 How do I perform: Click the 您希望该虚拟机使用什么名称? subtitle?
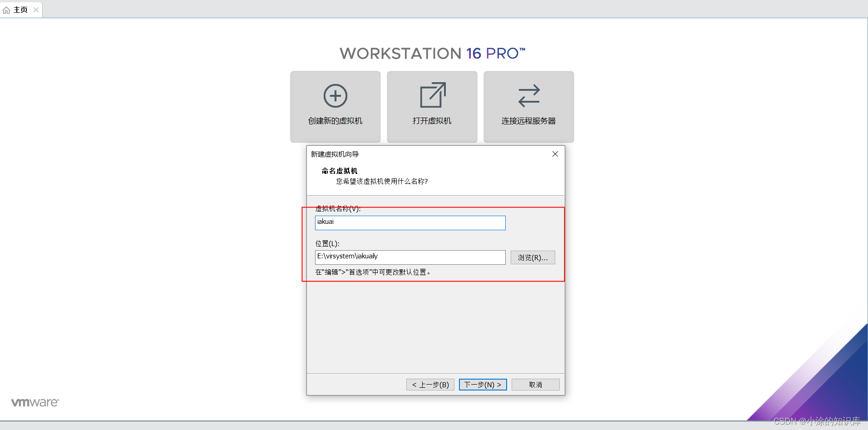(x=382, y=181)
